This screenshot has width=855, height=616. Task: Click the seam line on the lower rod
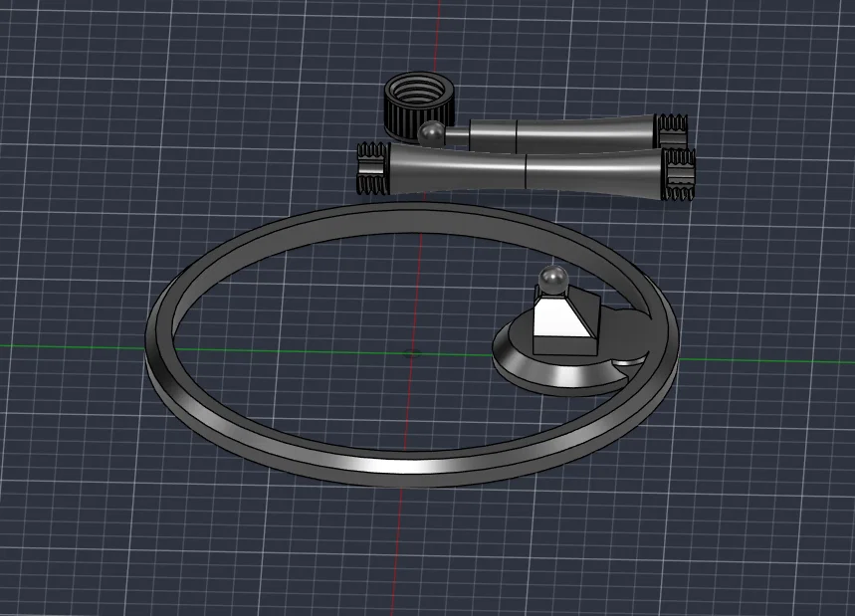click(x=526, y=171)
